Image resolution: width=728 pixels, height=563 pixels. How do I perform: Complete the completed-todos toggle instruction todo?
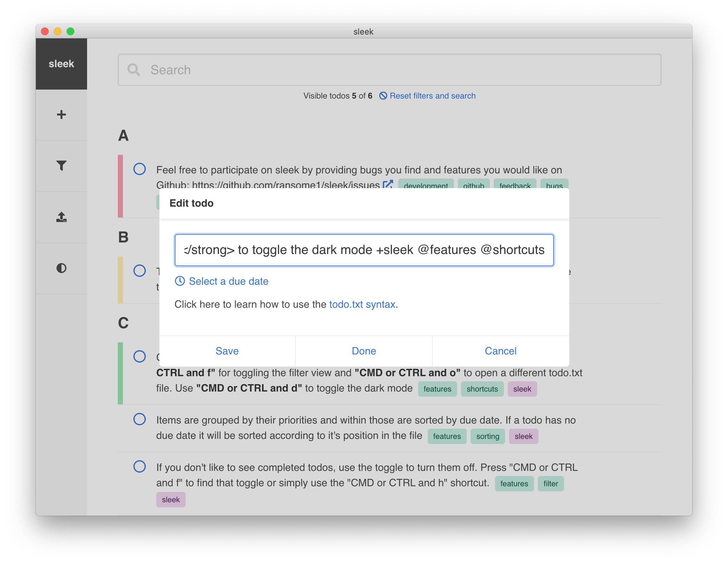pyautogui.click(x=139, y=467)
